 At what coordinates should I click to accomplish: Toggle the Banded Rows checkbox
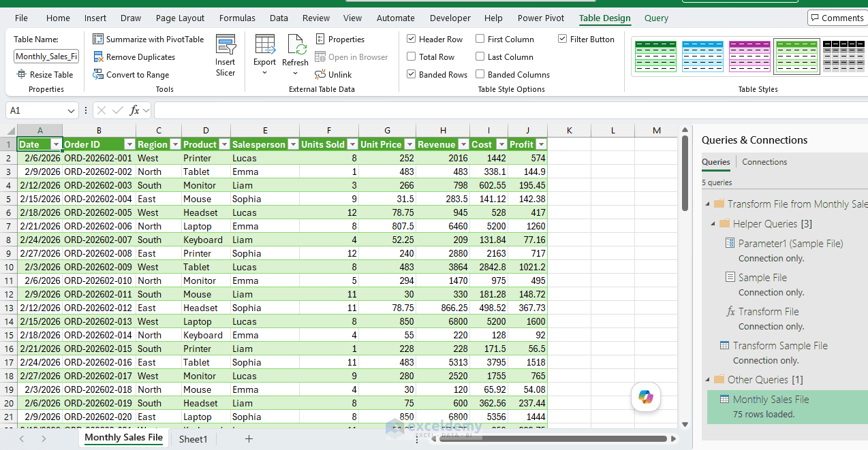[x=412, y=75]
